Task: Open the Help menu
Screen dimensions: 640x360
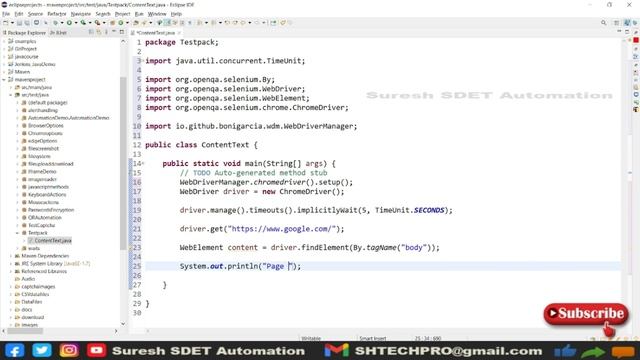Action: click(x=176, y=14)
